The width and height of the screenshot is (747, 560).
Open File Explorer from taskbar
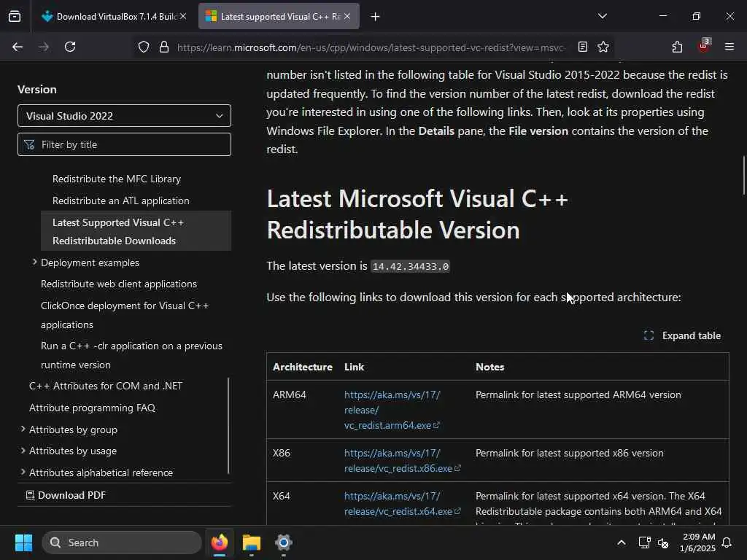click(251, 542)
